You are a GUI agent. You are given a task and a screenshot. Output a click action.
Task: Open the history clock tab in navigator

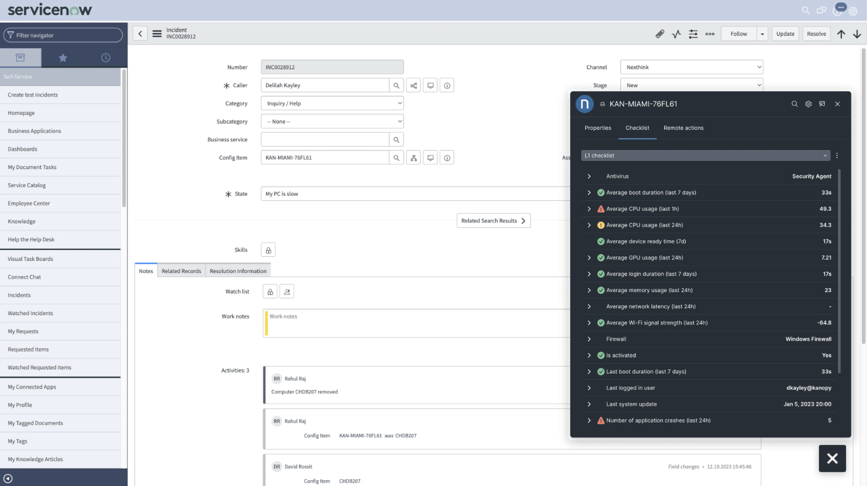coord(106,58)
